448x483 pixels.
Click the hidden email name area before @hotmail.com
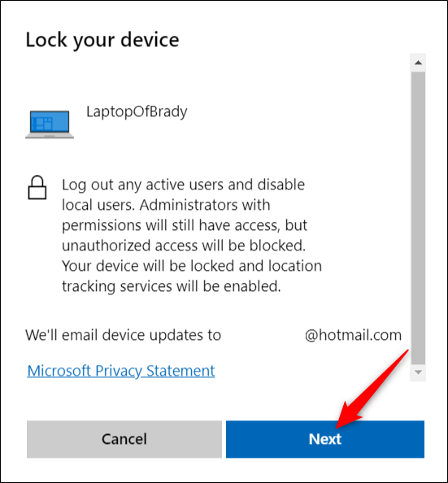click(263, 335)
